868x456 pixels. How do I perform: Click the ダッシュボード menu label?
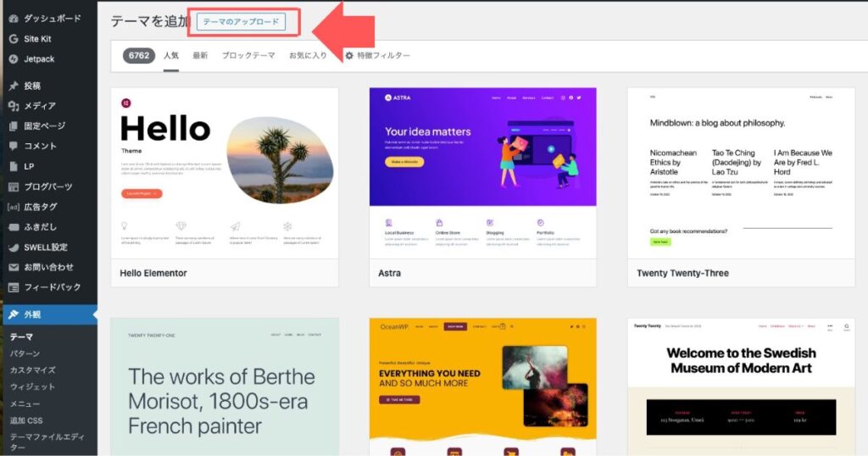[53, 19]
